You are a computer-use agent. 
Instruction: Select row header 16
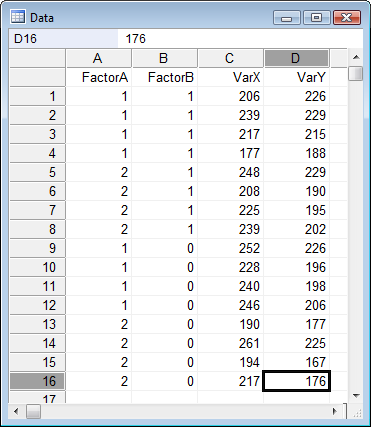[x=37, y=381]
